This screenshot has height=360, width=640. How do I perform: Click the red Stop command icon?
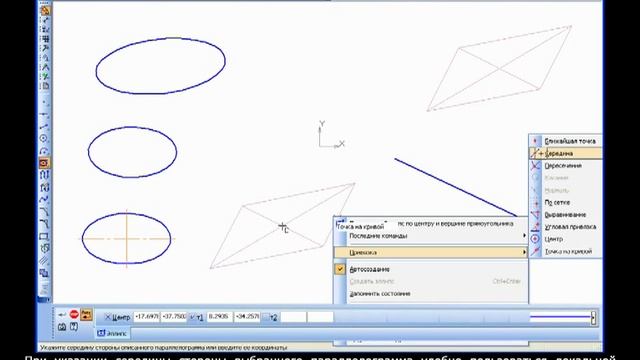(74, 314)
